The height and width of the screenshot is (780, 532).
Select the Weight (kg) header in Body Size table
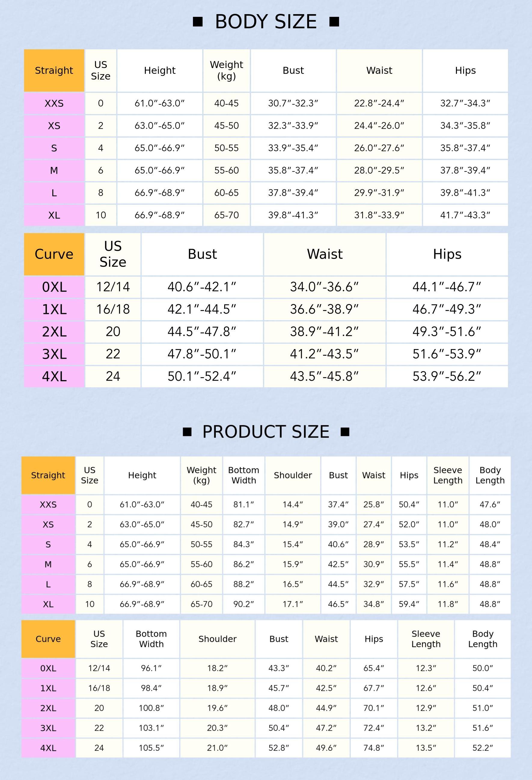tap(226, 70)
